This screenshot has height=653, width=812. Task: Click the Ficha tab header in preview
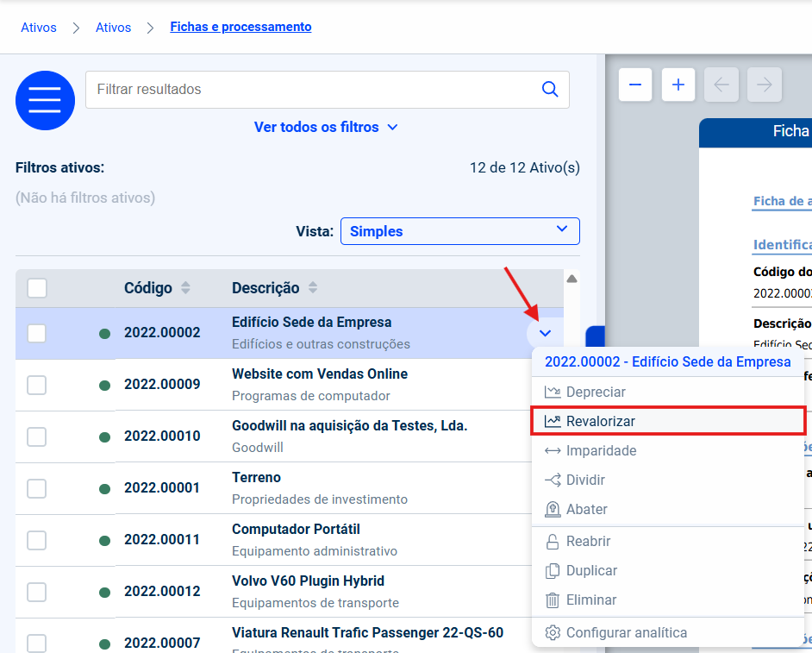click(x=756, y=133)
